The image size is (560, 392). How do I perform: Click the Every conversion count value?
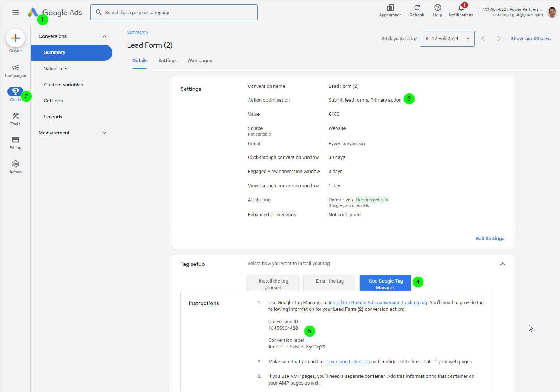coord(346,144)
